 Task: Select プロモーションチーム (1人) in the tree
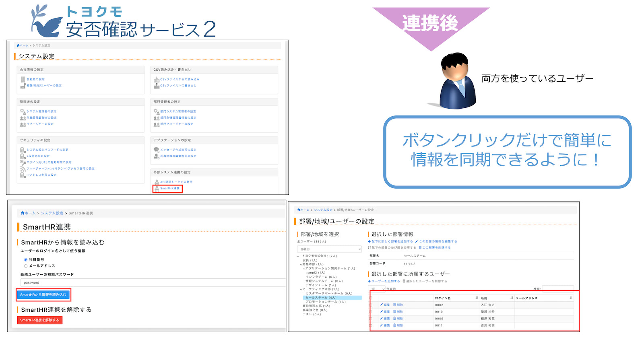point(326,302)
